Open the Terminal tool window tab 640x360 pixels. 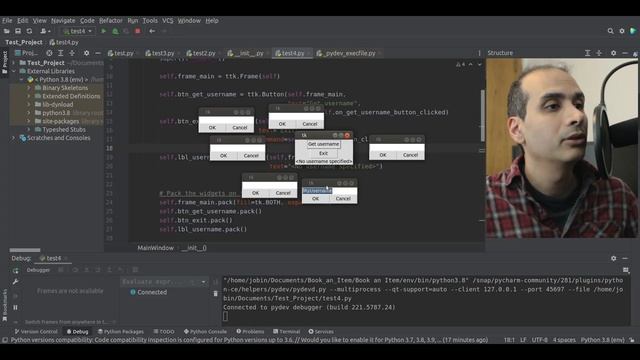pyautogui.click(x=287, y=331)
